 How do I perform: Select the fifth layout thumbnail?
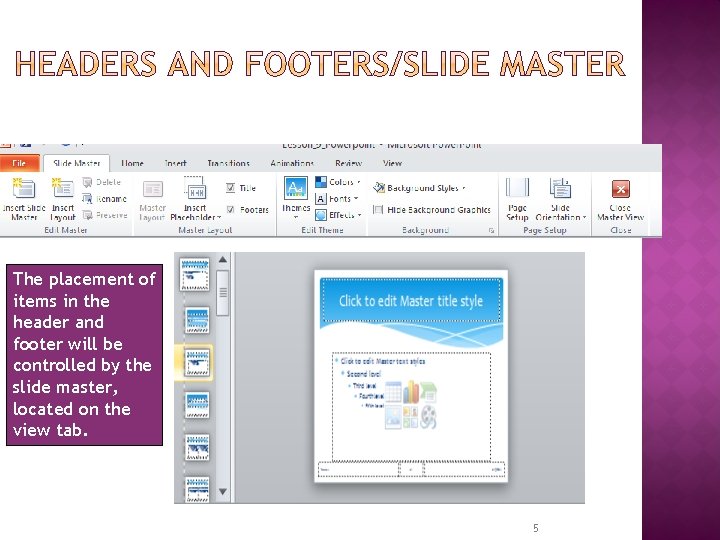(197, 448)
